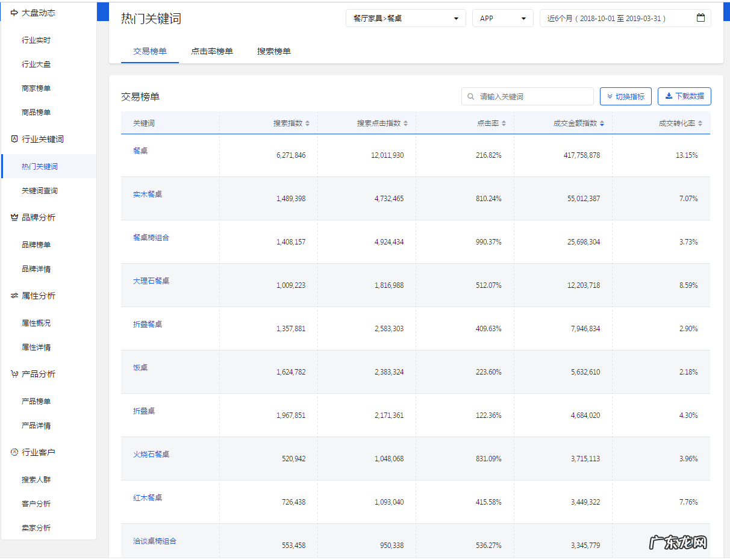This screenshot has width=730, height=560.
Task: Toggle sorting on the 成交转化率 column
Action: point(702,122)
